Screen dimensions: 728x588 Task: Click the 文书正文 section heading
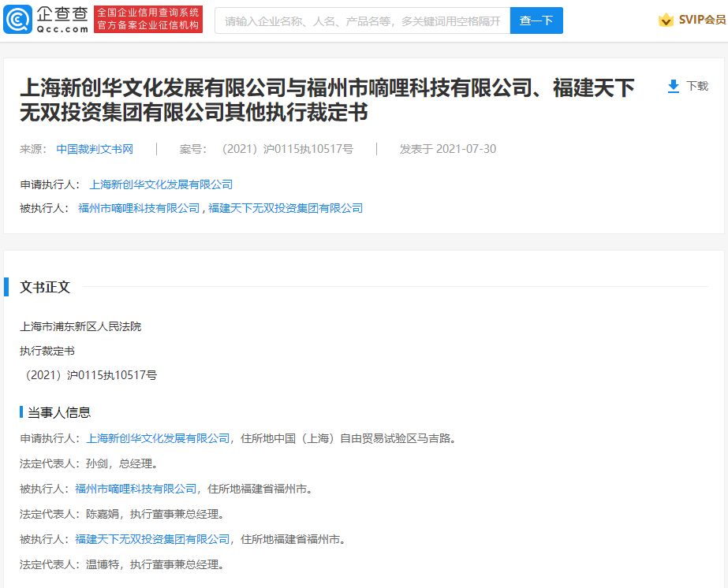tap(45, 287)
